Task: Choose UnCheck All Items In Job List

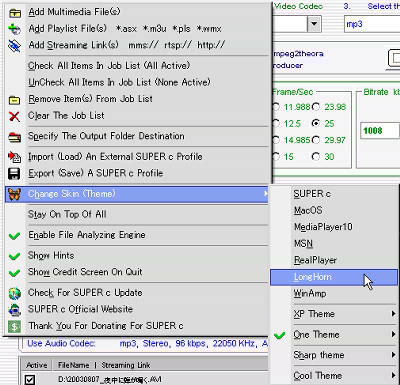Action: coord(137,82)
